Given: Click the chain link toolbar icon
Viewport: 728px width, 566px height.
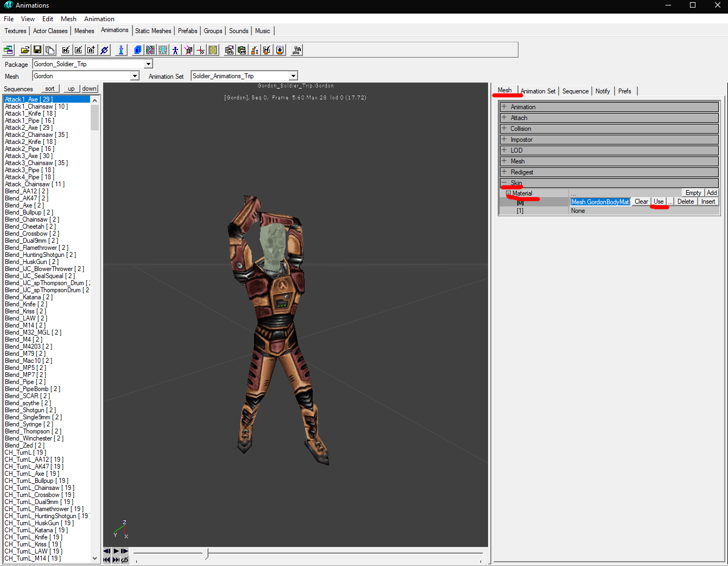Looking at the screenshot, I should click(105, 50).
